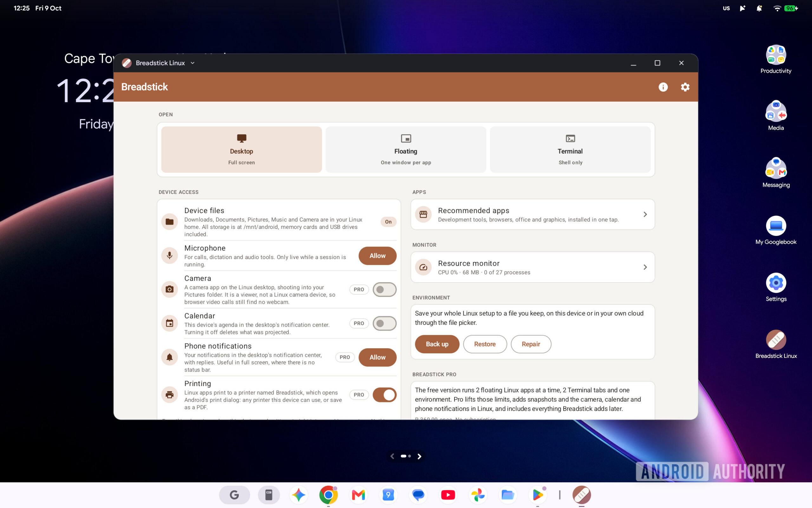The width and height of the screenshot is (812, 508).
Task: Open the Productivity folder on desktop
Action: [x=776, y=59]
